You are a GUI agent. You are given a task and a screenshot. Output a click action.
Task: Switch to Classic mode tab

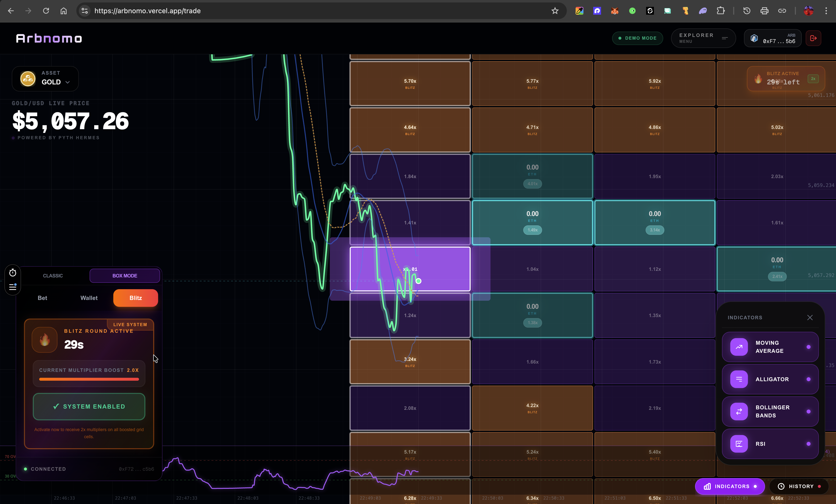(53, 276)
